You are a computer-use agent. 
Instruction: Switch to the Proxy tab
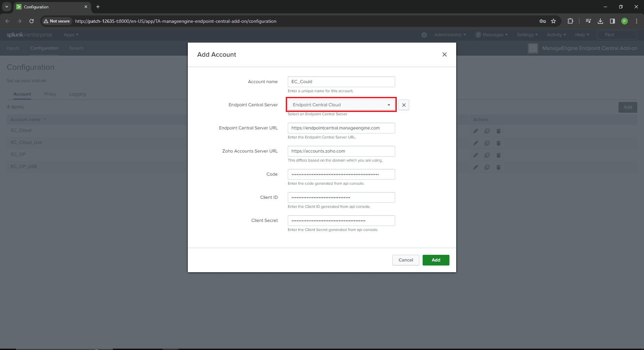click(x=50, y=94)
